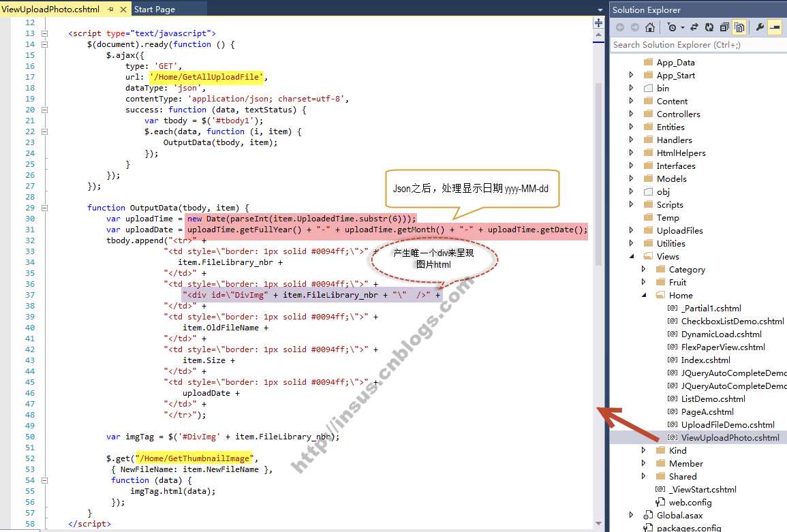Open _ViewStart.cshtml file
787x532 pixels.
tap(703, 489)
